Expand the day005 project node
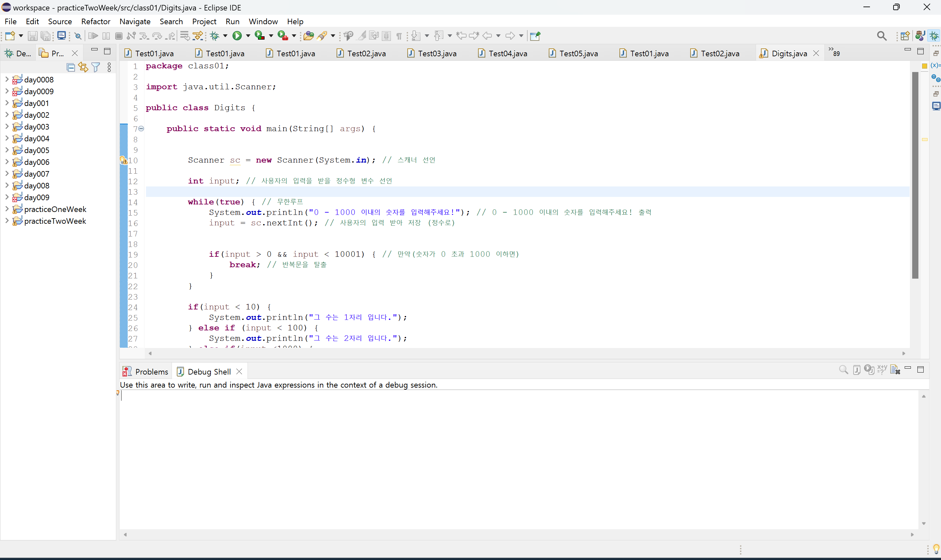The width and height of the screenshot is (941, 560). (7, 150)
